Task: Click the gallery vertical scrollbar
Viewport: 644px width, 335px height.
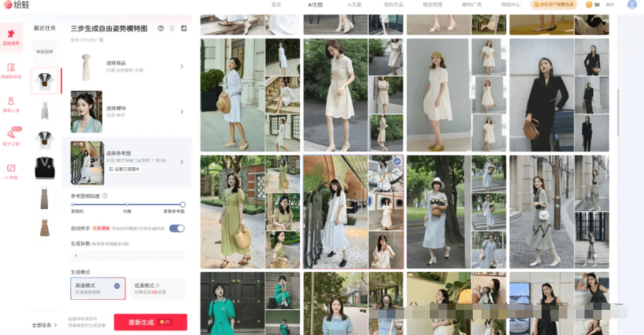Action: point(617,112)
